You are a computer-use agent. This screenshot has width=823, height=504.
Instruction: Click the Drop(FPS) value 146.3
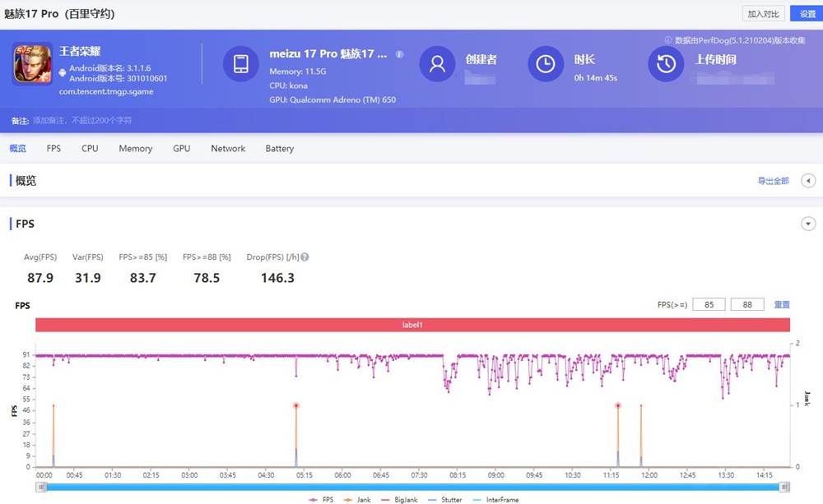click(x=277, y=278)
